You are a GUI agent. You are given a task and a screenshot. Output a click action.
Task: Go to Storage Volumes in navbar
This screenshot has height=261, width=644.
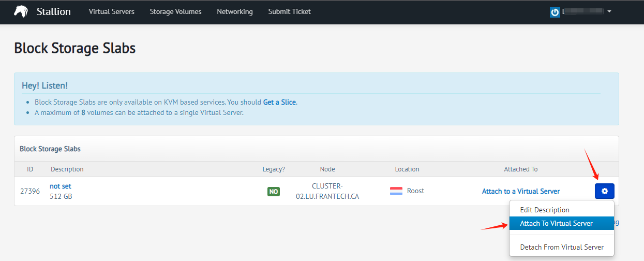point(175,11)
